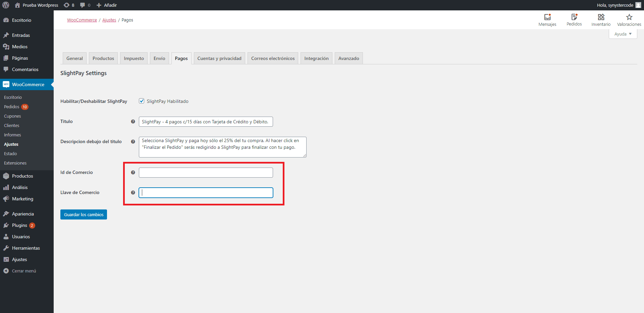Select the Pagos tab
The height and width of the screenshot is (313, 644).
click(181, 58)
